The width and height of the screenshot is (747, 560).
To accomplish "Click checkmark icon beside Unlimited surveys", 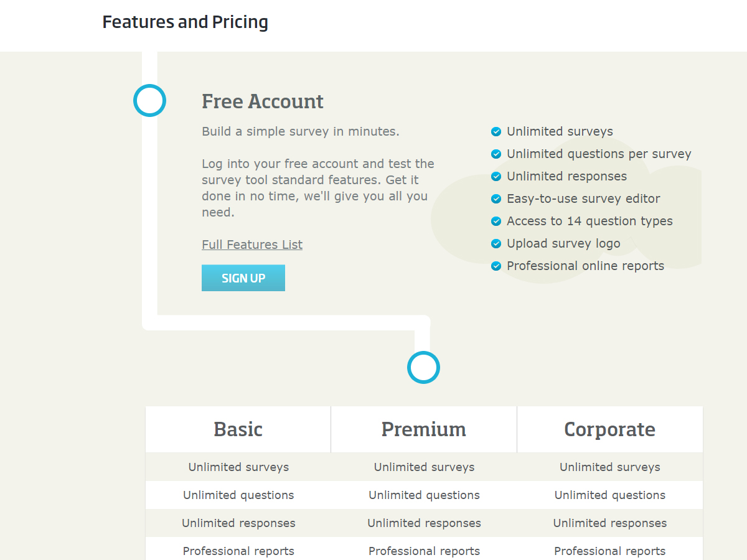I will pyautogui.click(x=496, y=132).
